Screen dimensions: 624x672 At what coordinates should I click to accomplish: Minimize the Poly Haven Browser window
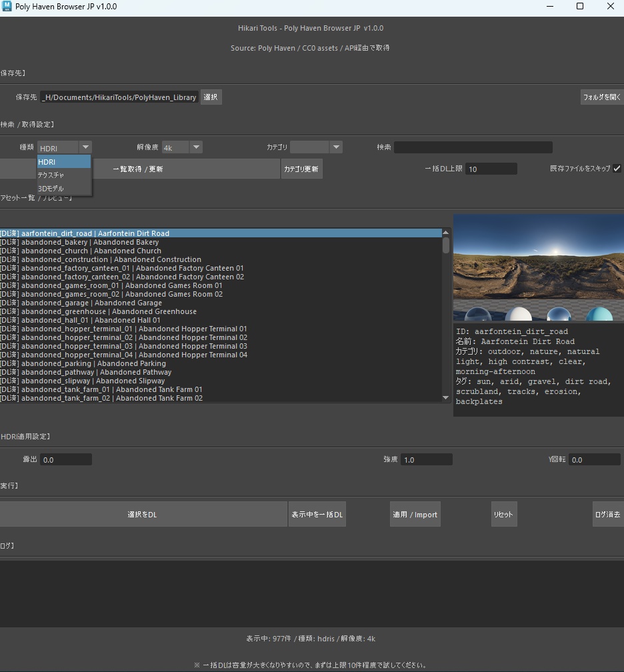click(x=550, y=7)
